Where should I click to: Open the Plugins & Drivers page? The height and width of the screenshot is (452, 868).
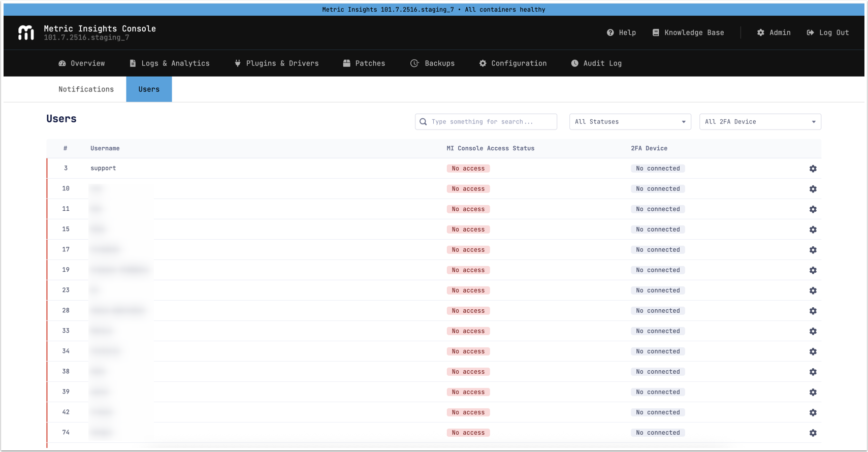(x=277, y=63)
